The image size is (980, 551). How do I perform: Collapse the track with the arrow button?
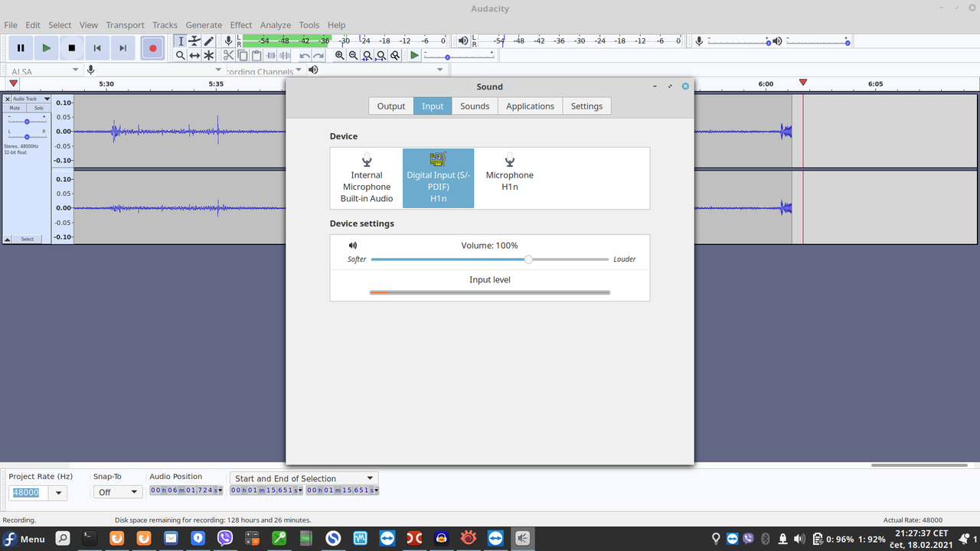(8, 239)
